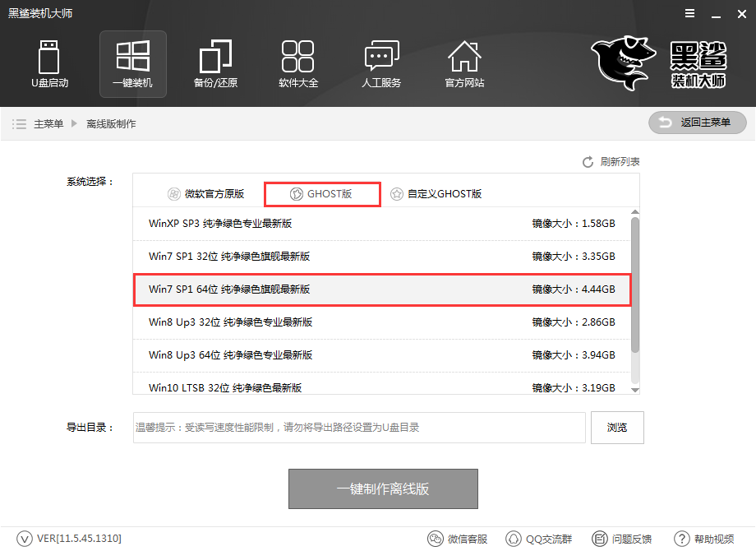Select Win7 SP1 64位 system image

383,289
